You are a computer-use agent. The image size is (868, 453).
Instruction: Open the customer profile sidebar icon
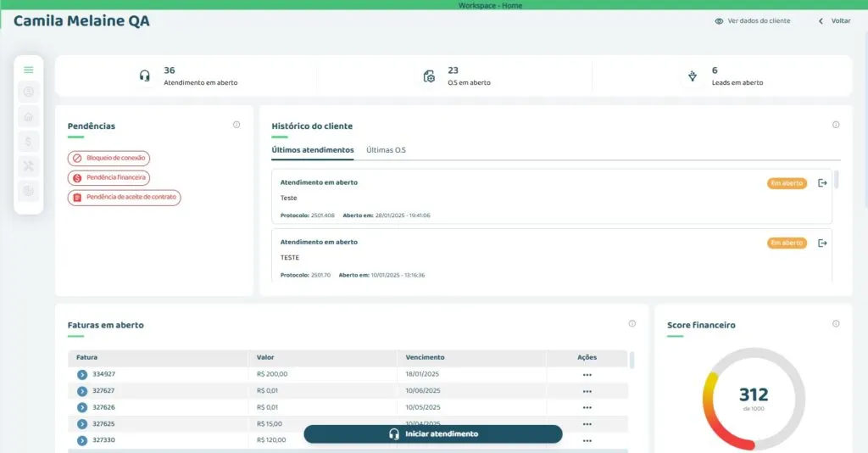coord(29,92)
